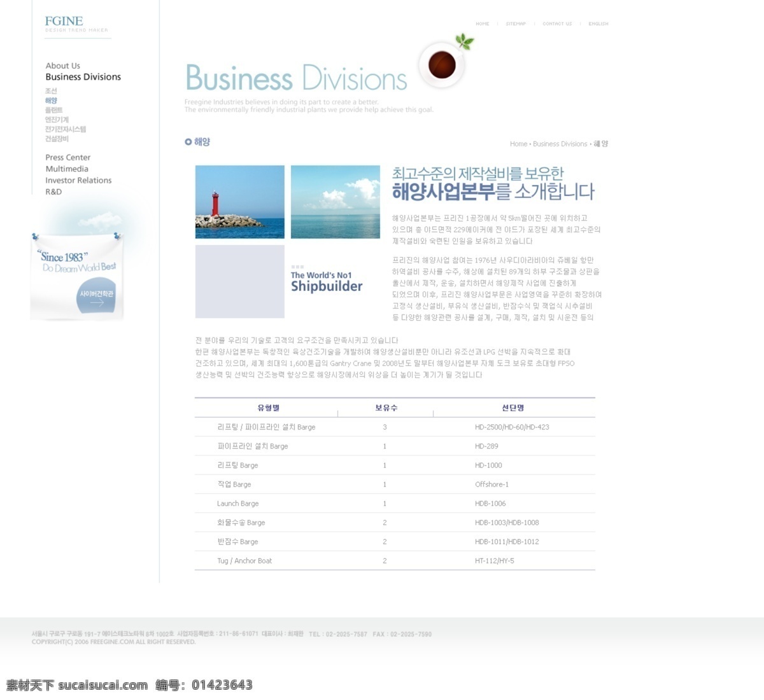Open the 전기전자시스템 submenu item

click(x=65, y=129)
